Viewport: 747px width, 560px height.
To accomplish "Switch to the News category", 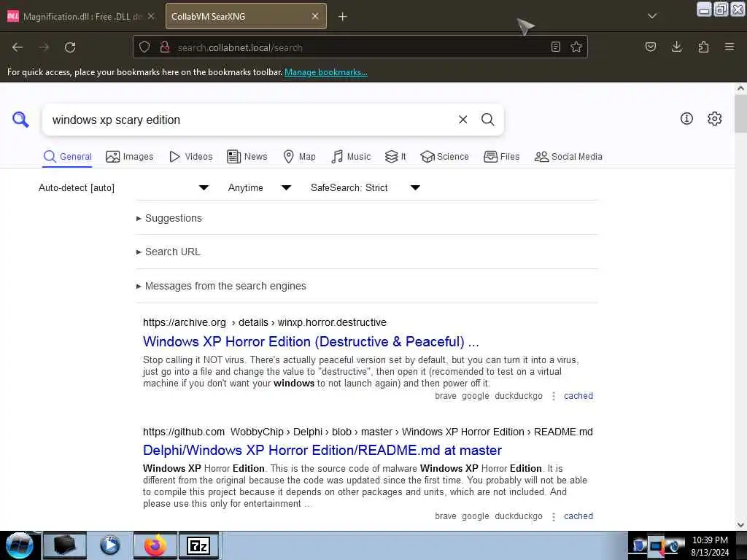I will coord(247,157).
